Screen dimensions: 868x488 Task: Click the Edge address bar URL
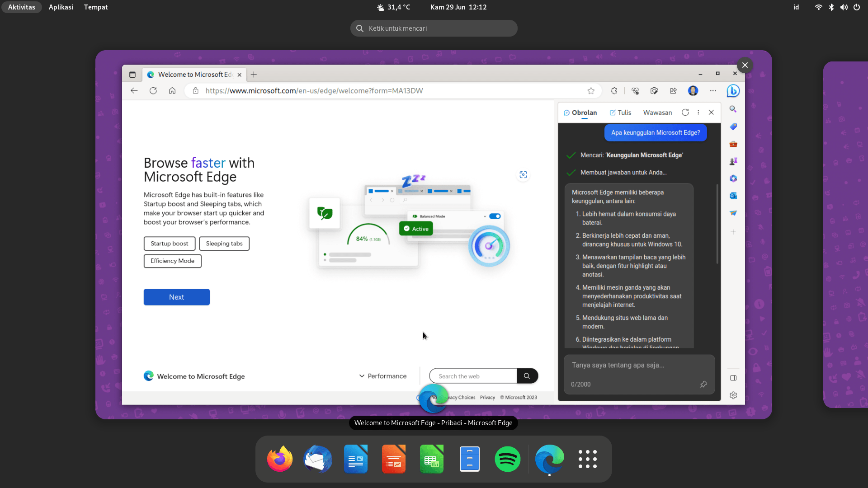tap(314, 91)
